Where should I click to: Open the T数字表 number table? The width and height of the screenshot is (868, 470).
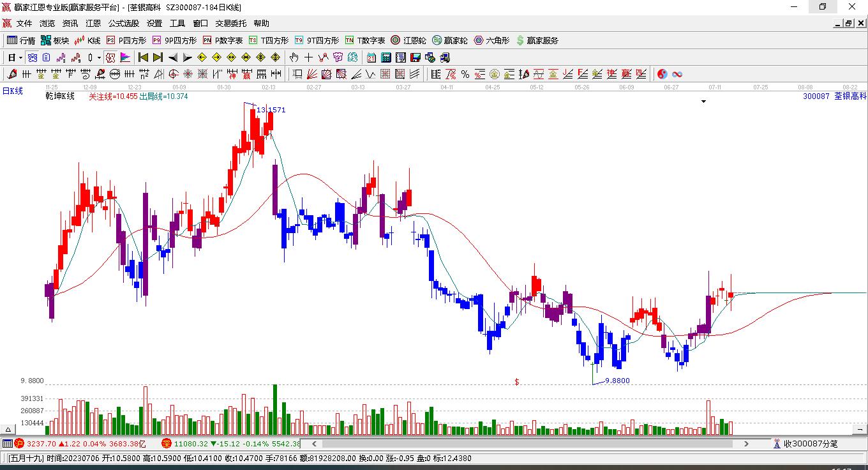click(365, 40)
